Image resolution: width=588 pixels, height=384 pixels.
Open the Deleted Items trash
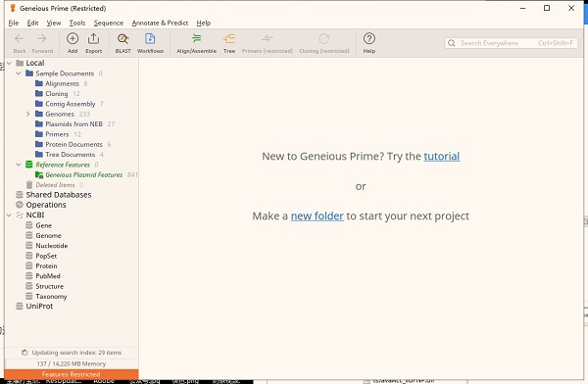pyautogui.click(x=55, y=185)
